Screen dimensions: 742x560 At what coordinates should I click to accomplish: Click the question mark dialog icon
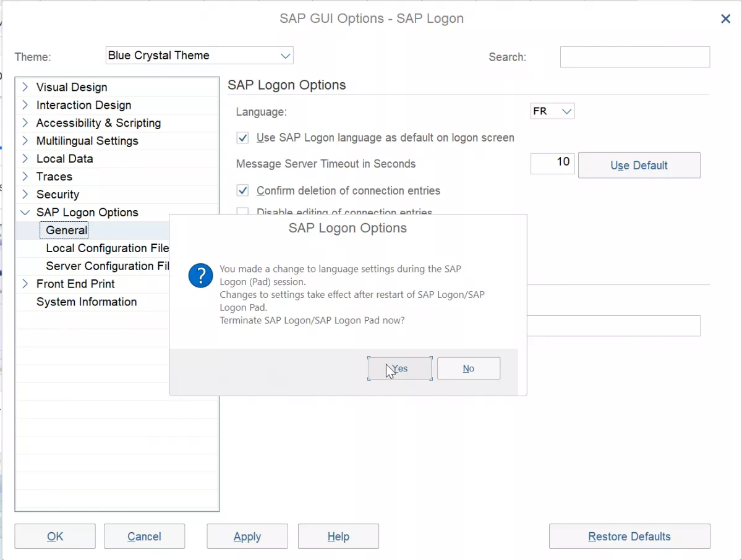(201, 276)
